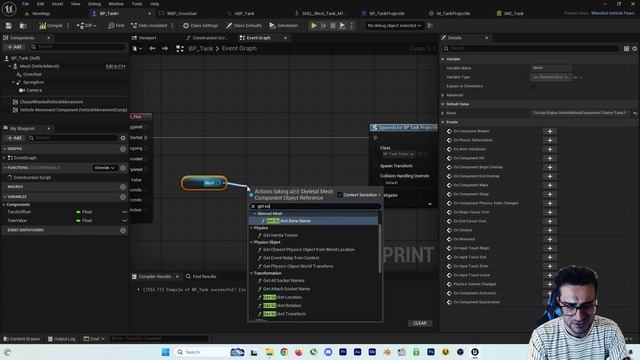Click the Add button in the Components panel
Viewport: 640px width, 360px height.
pyautogui.click(x=14, y=47)
